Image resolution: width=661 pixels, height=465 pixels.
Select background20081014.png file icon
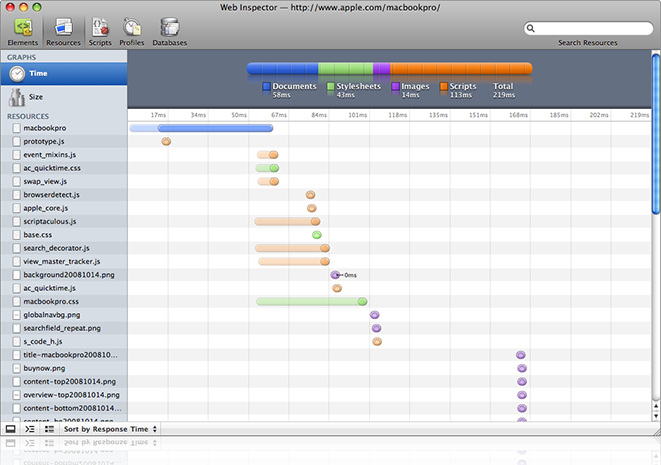[x=16, y=274]
